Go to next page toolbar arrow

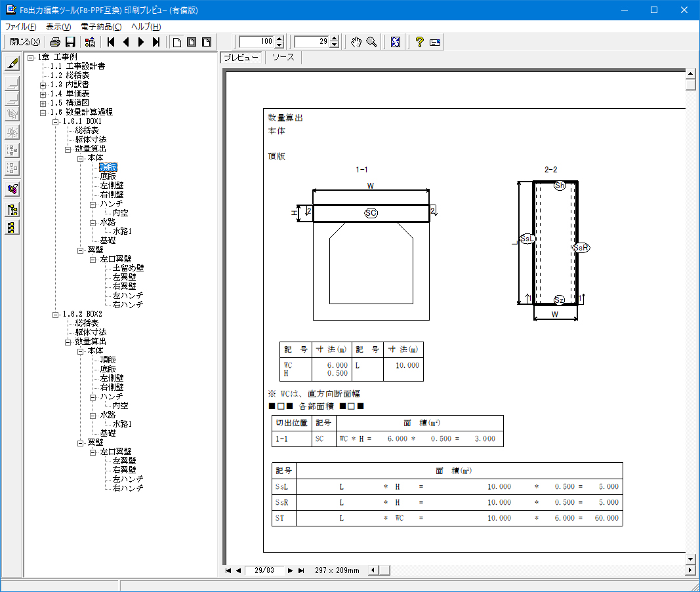[141, 42]
